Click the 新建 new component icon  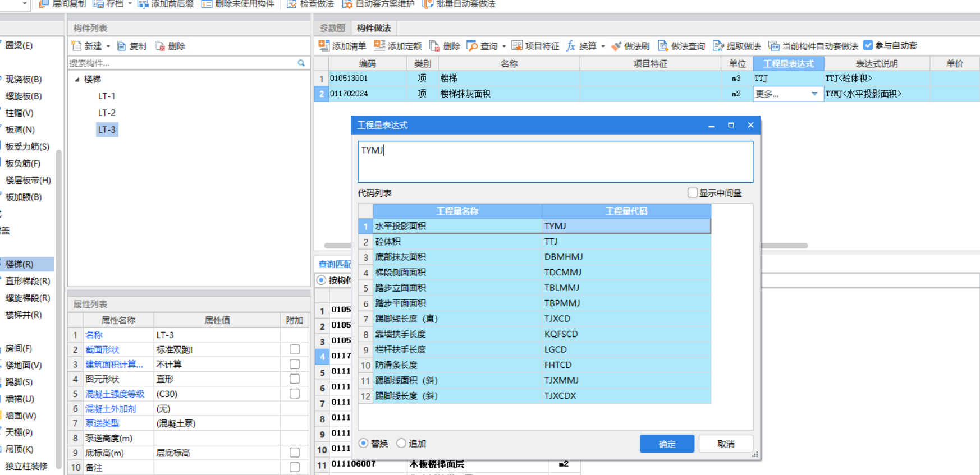77,46
